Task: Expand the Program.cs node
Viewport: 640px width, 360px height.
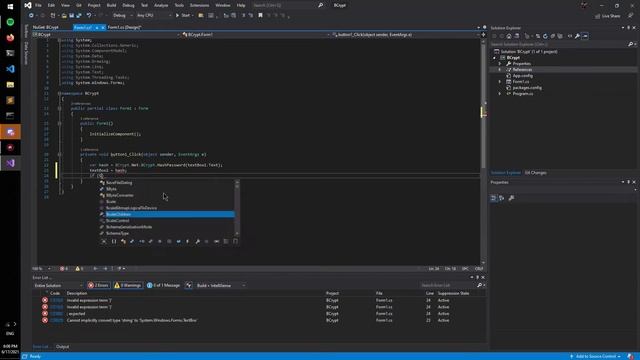Action: pos(500,94)
